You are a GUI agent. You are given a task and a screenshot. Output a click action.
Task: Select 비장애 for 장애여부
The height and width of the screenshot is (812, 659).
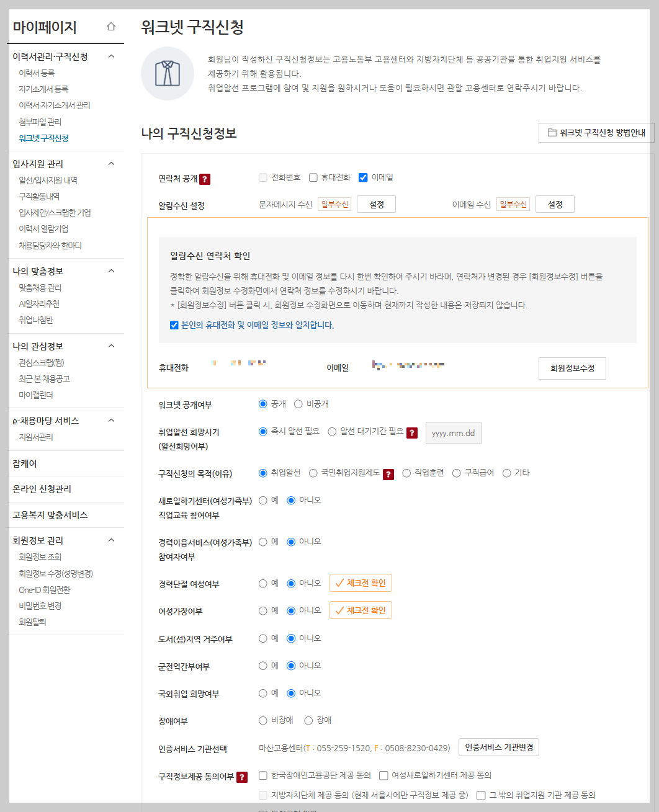pyautogui.click(x=263, y=720)
